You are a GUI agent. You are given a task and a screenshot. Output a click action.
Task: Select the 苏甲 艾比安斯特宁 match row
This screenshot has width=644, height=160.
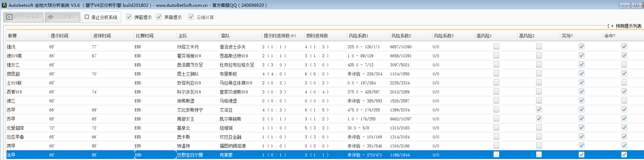click(x=190, y=110)
